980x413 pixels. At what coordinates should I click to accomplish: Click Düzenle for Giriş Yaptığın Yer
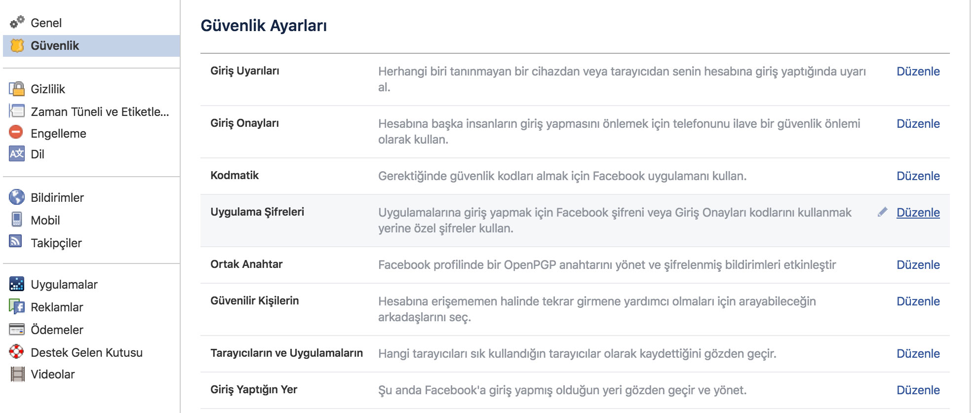tap(918, 390)
